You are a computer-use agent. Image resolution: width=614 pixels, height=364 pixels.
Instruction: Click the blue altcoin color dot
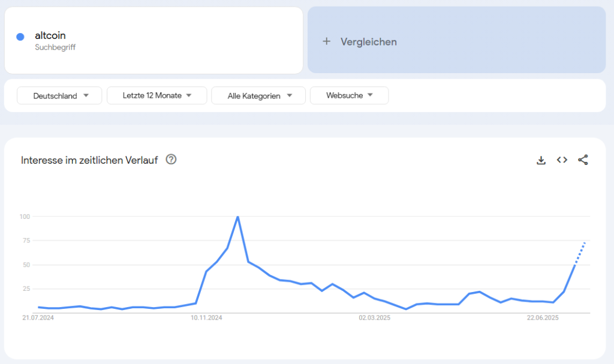click(20, 37)
